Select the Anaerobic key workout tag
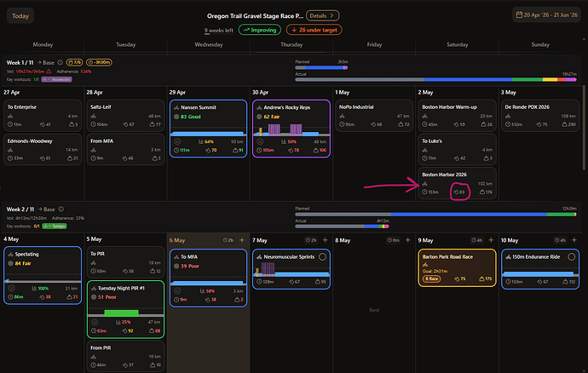This screenshot has width=588, height=373. 56,79
